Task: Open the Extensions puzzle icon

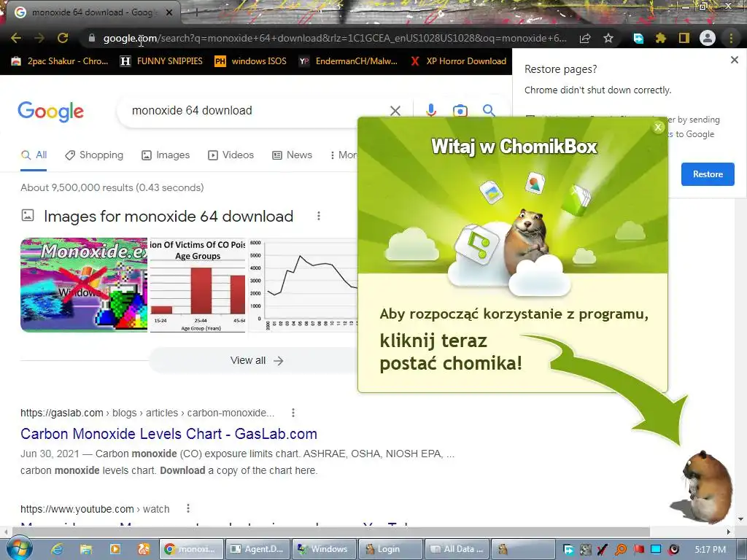Action: [661, 39]
